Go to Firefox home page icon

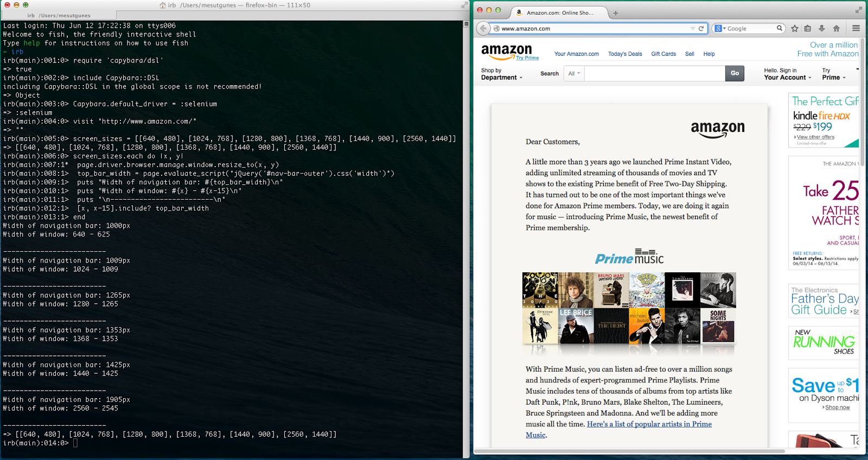836,28
